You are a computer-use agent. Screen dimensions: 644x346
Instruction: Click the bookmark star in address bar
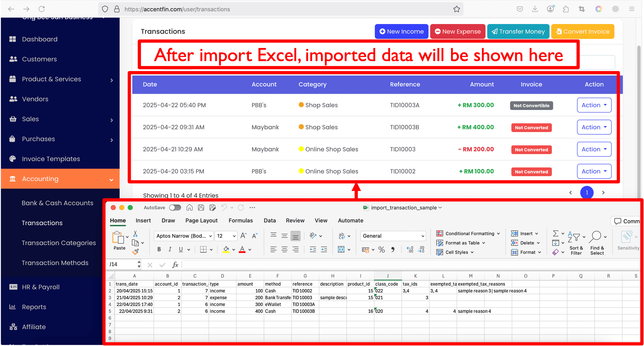tap(457, 9)
